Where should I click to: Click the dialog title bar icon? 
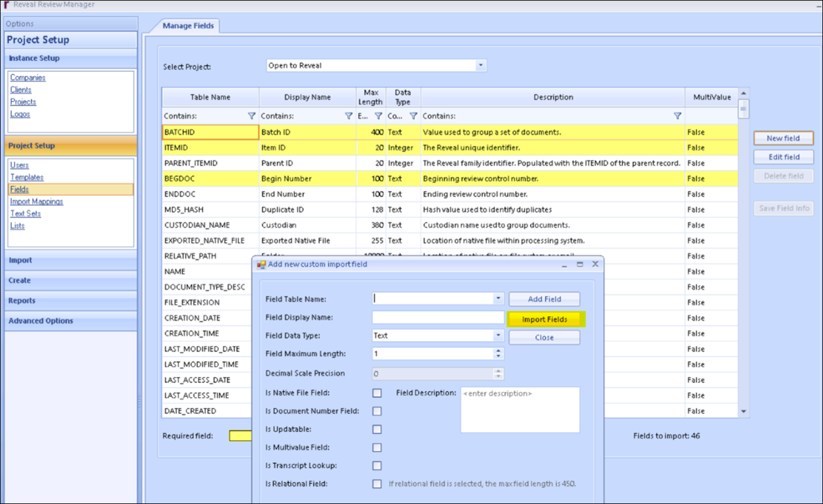pyautogui.click(x=261, y=264)
